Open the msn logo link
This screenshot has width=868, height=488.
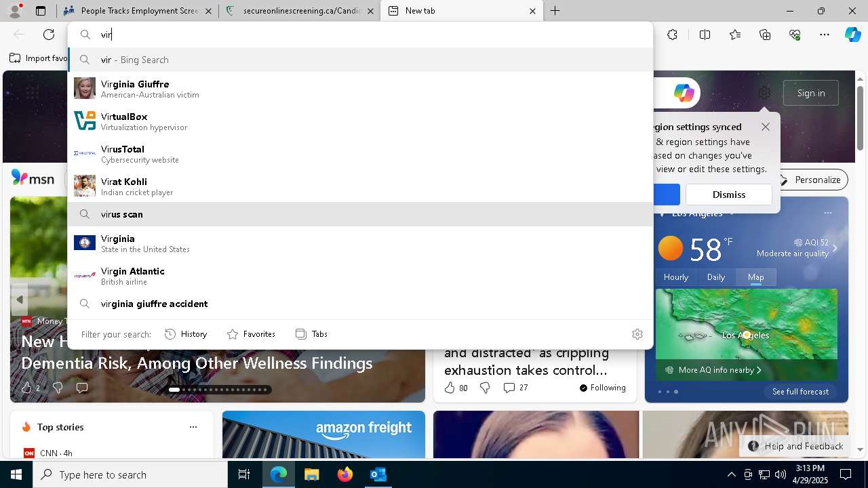tap(33, 178)
